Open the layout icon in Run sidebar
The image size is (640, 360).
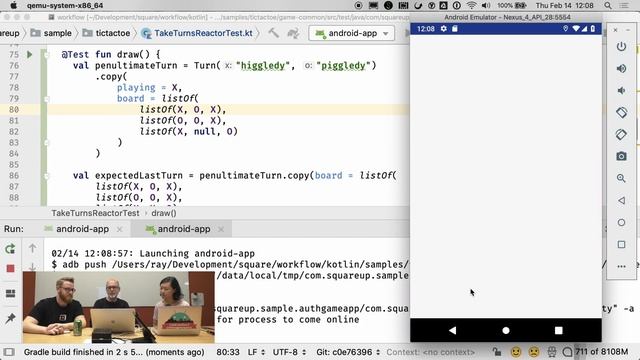(x=10, y=293)
